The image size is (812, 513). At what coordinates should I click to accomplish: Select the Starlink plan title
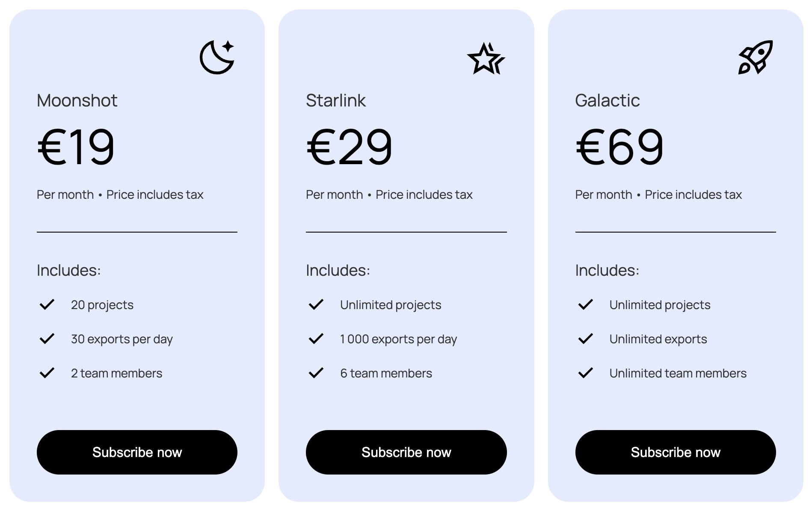tap(336, 101)
